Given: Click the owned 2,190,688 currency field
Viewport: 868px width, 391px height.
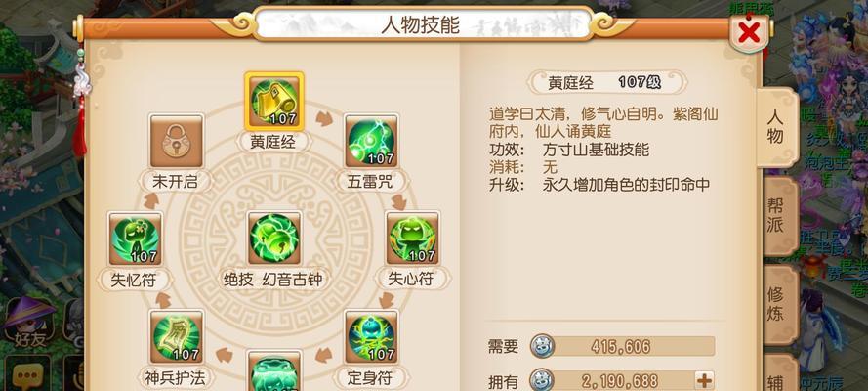Looking at the screenshot, I should 611,380.
